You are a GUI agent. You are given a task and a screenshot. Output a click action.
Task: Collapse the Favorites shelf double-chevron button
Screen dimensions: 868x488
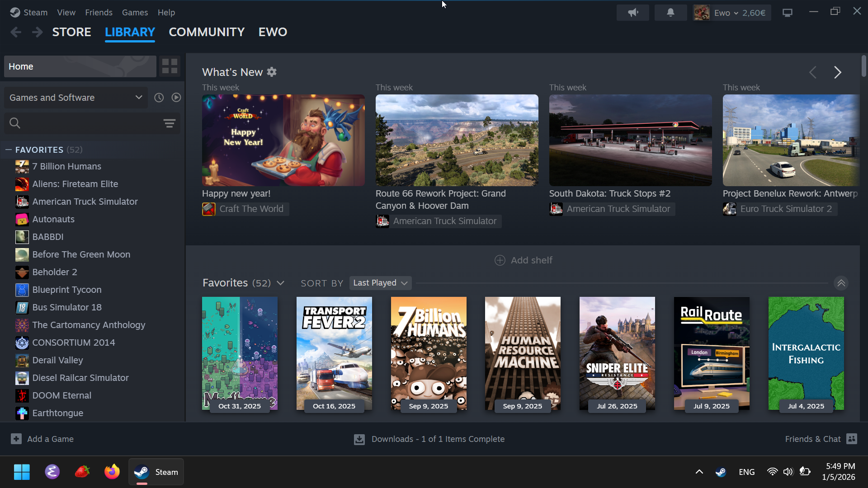tap(841, 283)
